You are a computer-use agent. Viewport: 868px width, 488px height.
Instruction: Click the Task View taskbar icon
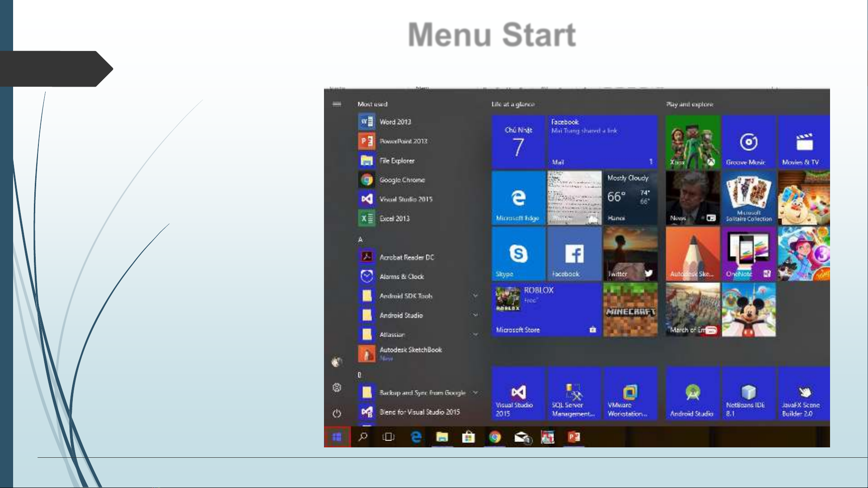pos(388,437)
